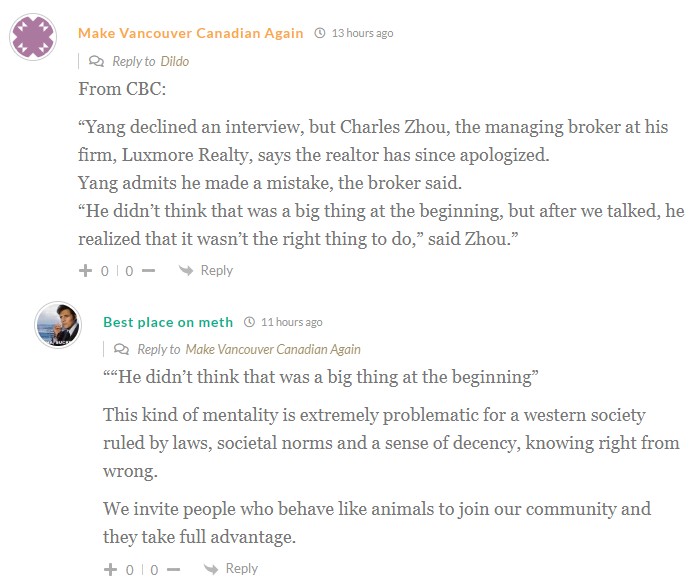Click the 11 hours ago timestamp
The width and height of the screenshot is (693, 586).
[x=291, y=322]
